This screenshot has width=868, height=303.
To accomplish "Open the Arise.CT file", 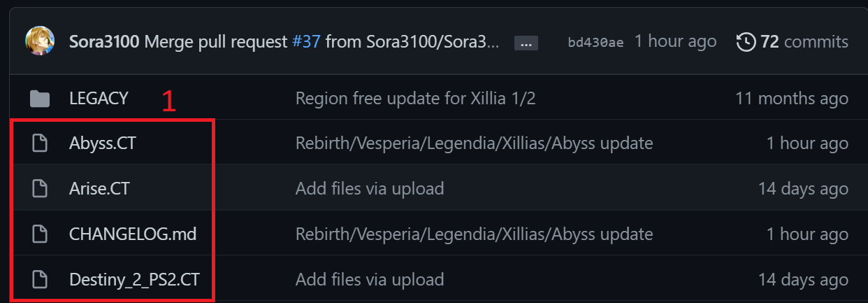I will (99, 188).
